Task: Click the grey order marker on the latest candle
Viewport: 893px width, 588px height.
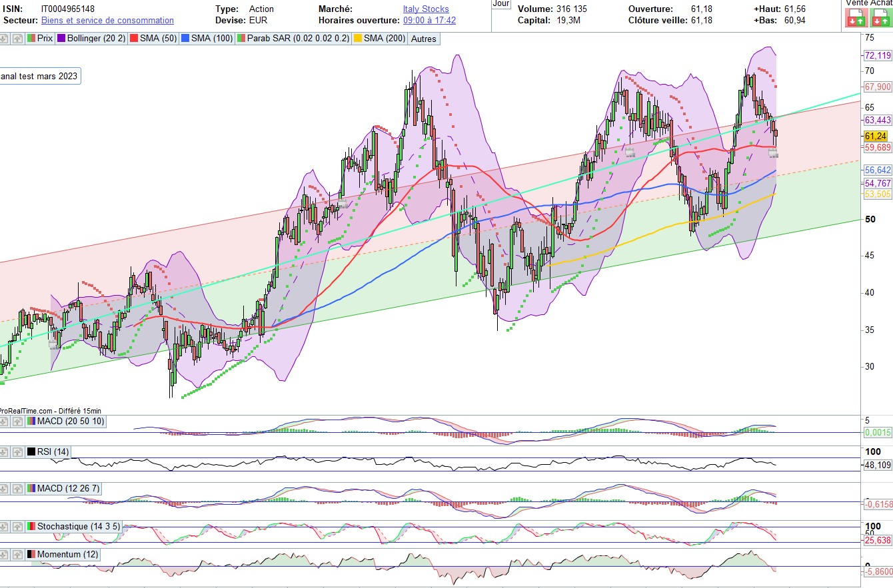Action: coord(772,153)
